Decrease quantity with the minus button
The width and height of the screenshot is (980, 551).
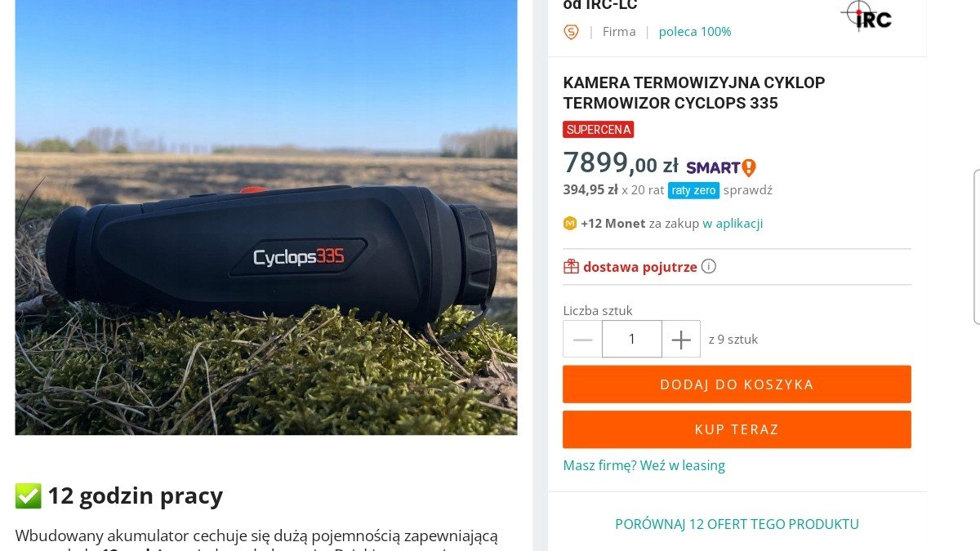click(582, 339)
